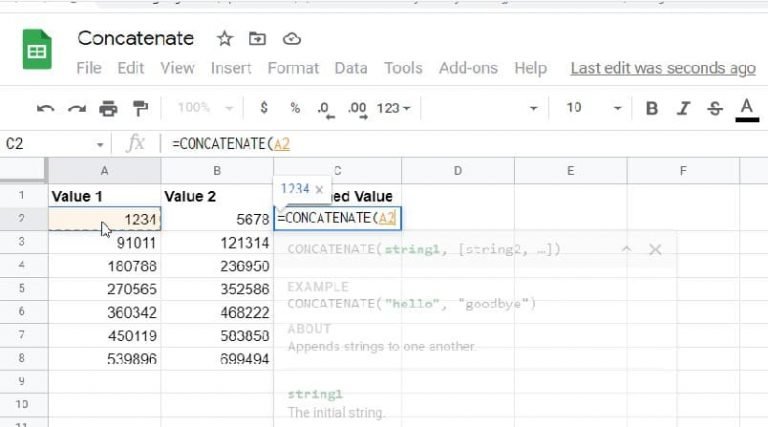
Task: Format as percent
Action: pos(295,108)
